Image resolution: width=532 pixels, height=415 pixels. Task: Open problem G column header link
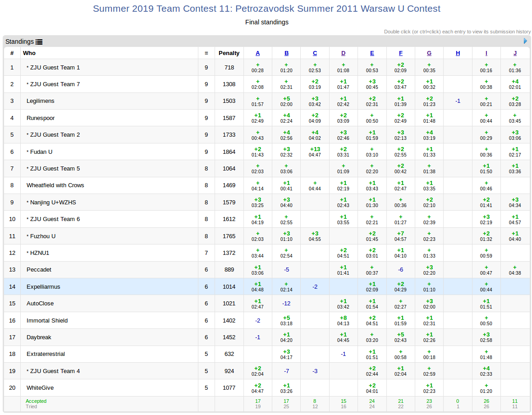click(429, 53)
